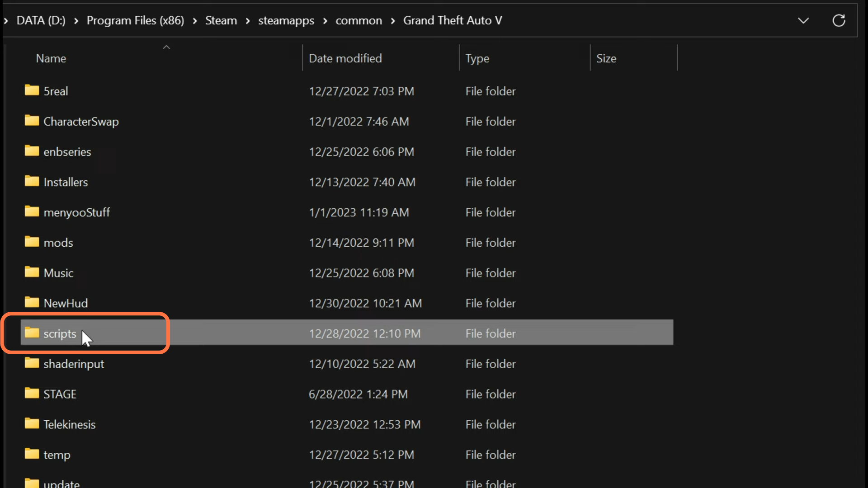Expand chevron after DATA (D:) breadcrumb

point(76,21)
